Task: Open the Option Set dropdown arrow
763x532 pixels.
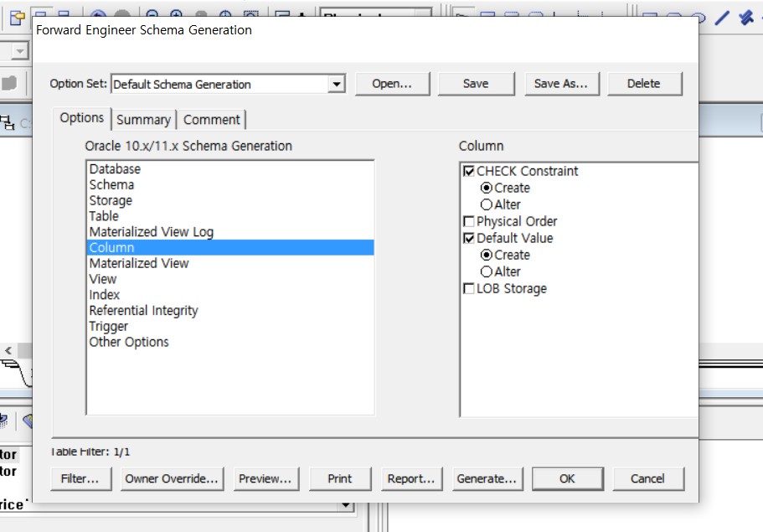Action: (x=336, y=85)
